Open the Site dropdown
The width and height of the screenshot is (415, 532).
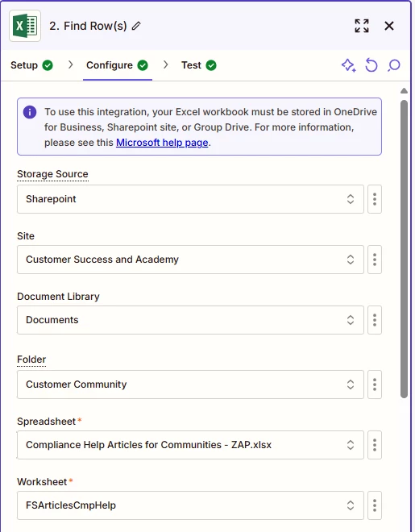click(x=190, y=260)
